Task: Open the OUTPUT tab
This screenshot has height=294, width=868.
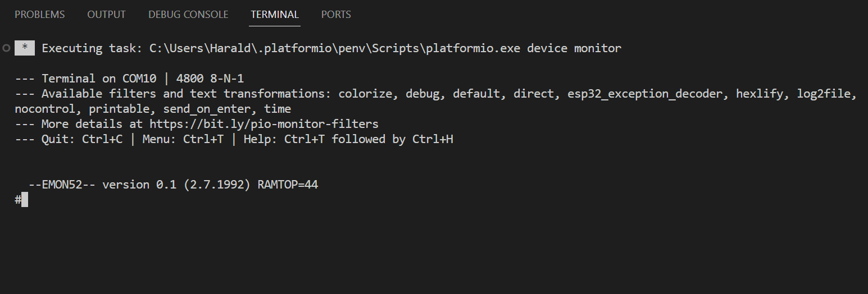Action: point(106,15)
